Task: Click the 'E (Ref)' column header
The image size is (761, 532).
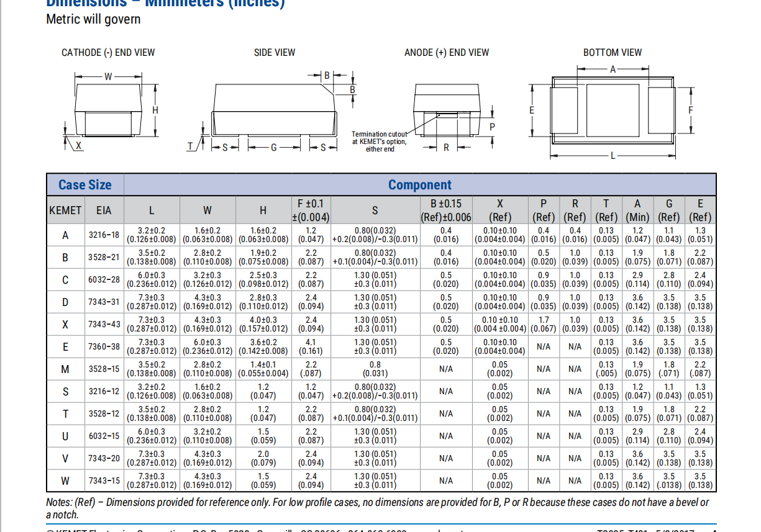Action: (700, 210)
